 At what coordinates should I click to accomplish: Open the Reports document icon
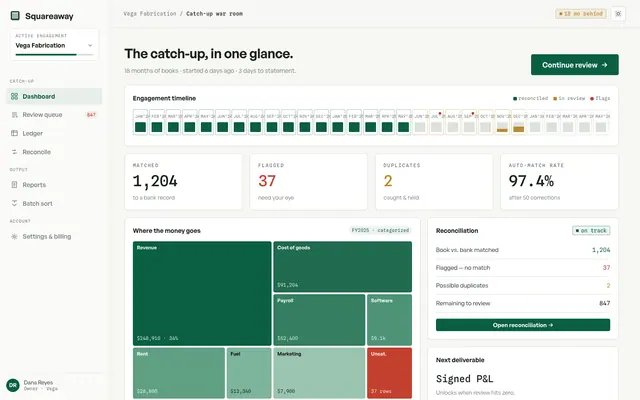click(14, 184)
